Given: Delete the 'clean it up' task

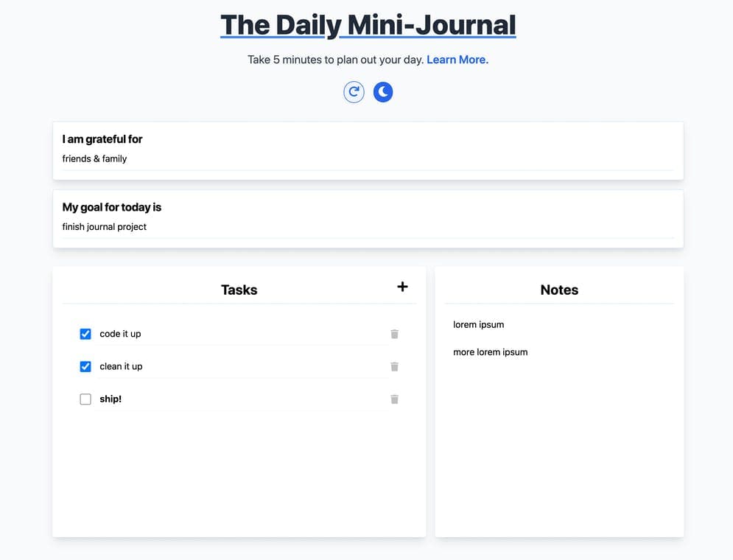Looking at the screenshot, I should click(x=394, y=366).
